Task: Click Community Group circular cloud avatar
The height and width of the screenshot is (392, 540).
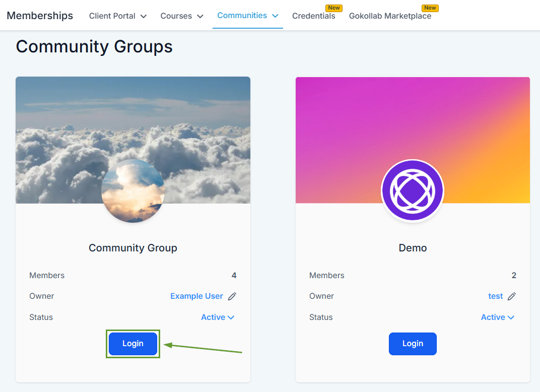Action: 132,191
